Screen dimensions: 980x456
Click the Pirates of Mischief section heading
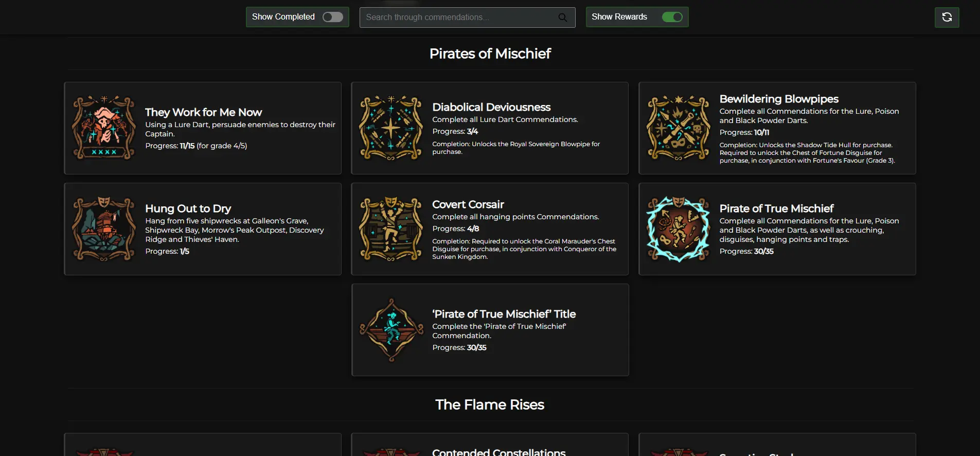[x=490, y=54]
